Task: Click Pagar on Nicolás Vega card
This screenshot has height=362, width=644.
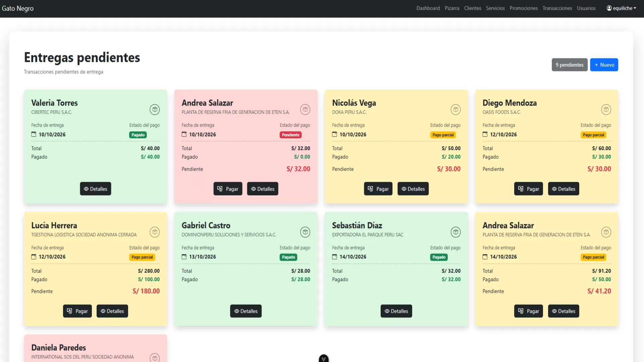Action: click(378, 189)
